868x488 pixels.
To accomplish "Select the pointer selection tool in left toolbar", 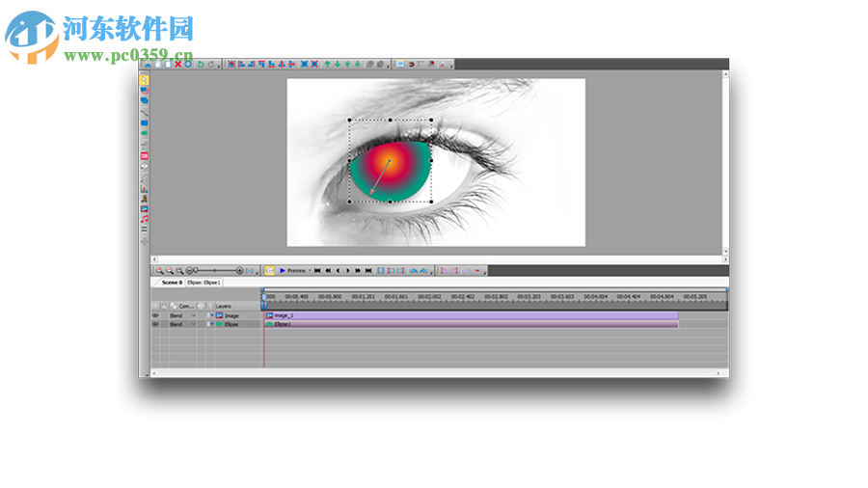I will click(x=144, y=80).
